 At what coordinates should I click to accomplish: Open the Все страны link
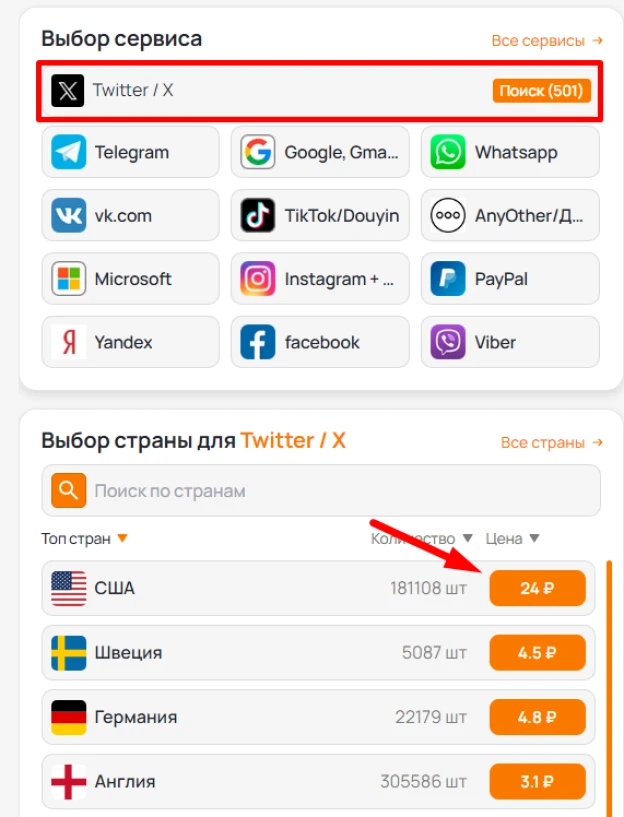552,442
